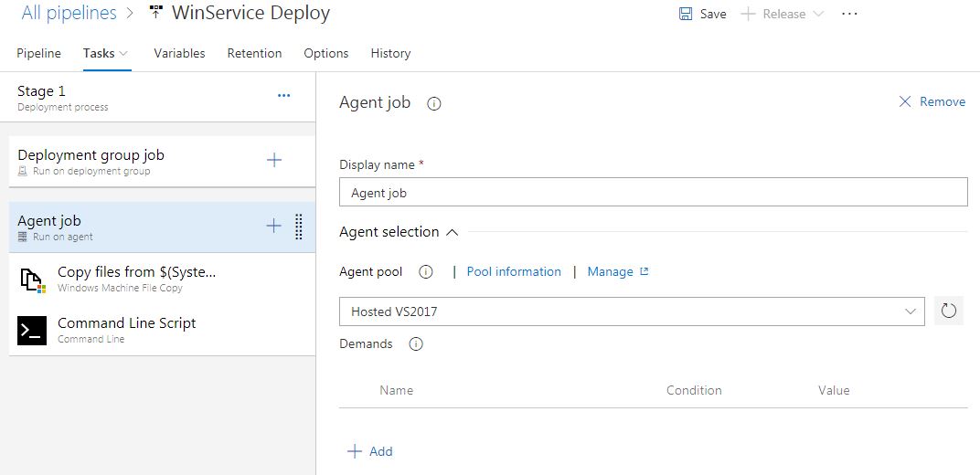Screen dimensions: 980x475
Task: Click the plus icon beside Add
Action: 355,451
